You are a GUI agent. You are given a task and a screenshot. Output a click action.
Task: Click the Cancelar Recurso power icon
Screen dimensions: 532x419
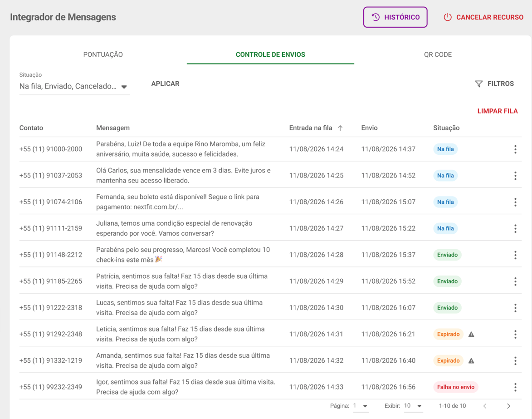click(x=448, y=17)
